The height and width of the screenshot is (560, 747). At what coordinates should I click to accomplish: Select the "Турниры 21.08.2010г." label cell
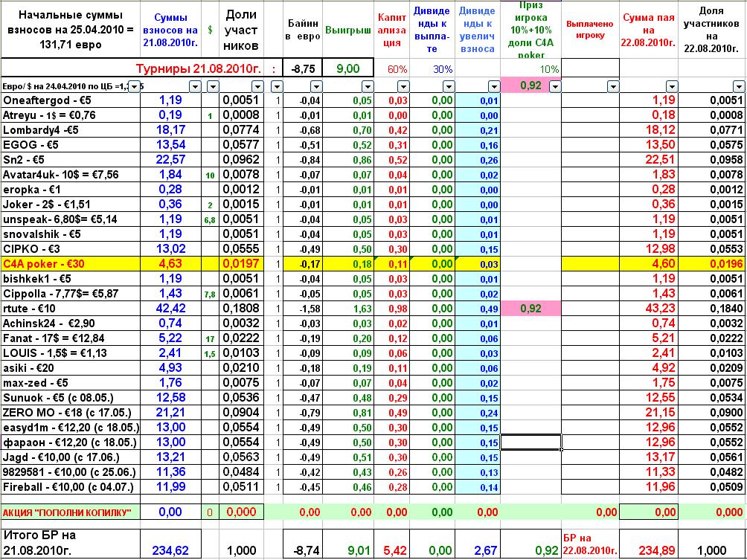point(199,68)
